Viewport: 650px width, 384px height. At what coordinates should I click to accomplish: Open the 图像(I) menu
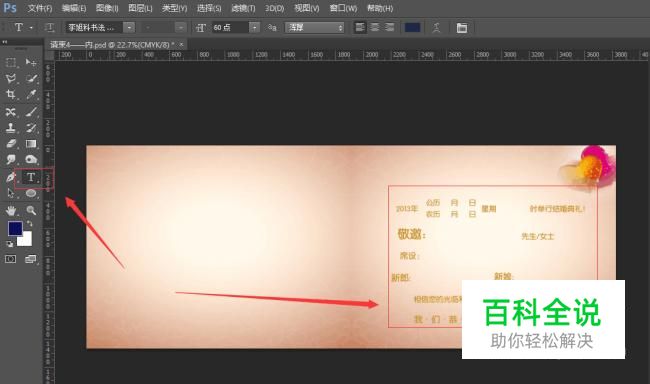(x=107, y=8)
